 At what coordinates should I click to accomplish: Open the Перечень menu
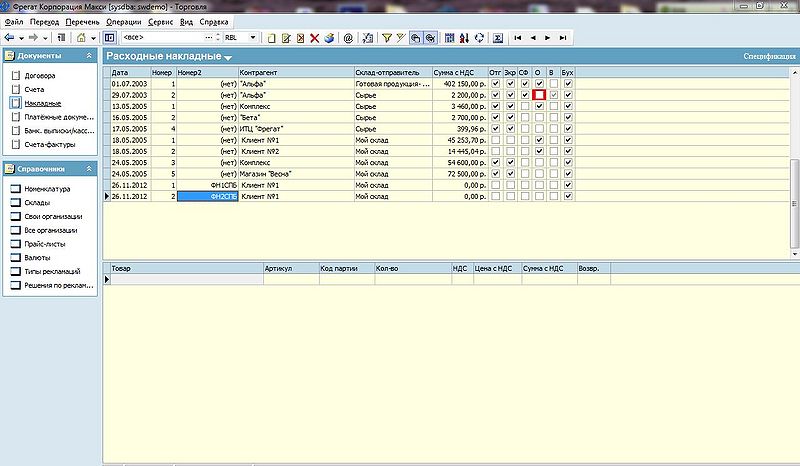[83, 22]
